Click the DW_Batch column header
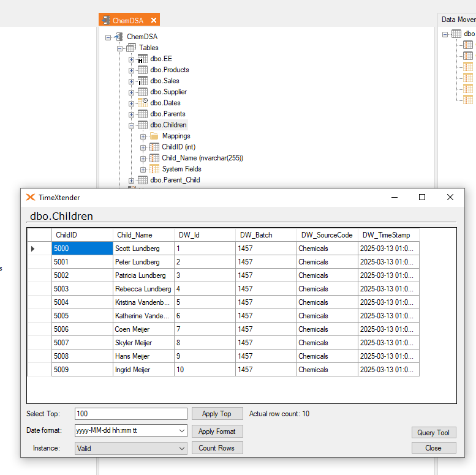 [x=266, y=235]
